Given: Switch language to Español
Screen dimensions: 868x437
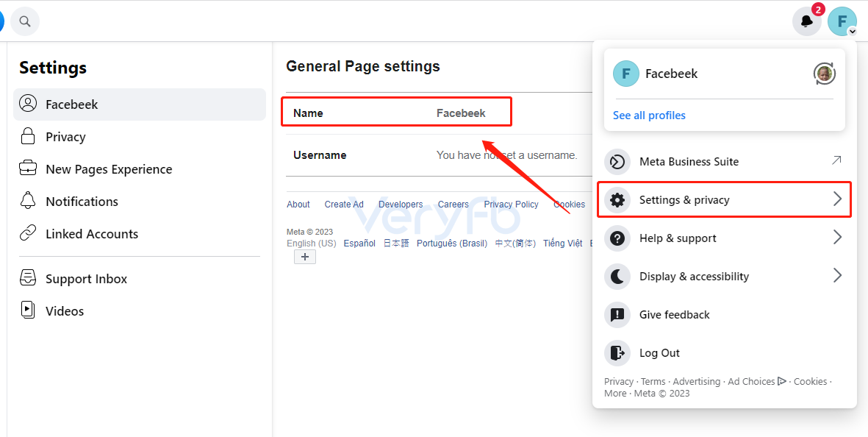Looking at the screenshot, I should [359, 244].
